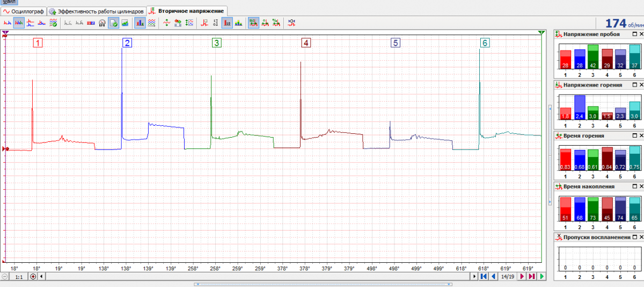Maximize the Напряжение горения panel
The width and height of the screenshot is (644, 287).
coord(634,85)
